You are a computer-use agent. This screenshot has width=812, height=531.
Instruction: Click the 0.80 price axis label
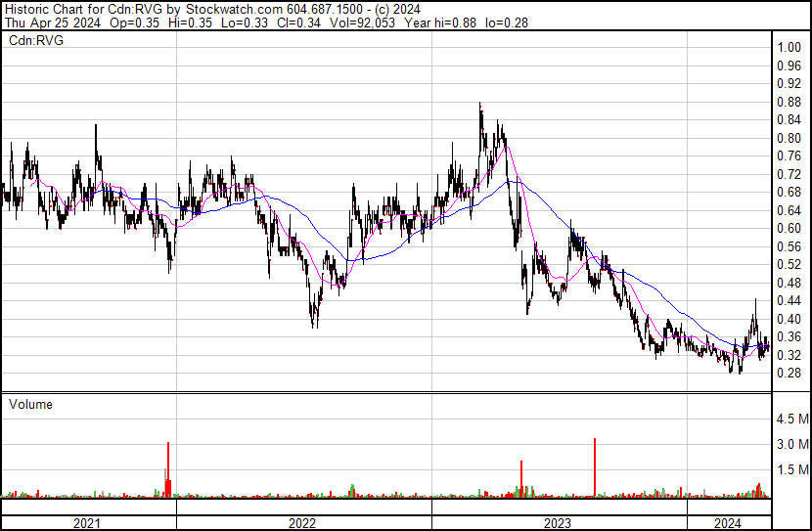[x=789, y=138]
